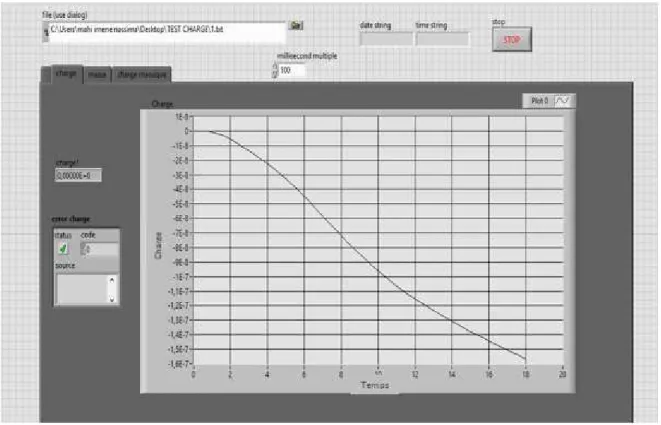
Task: Click the charge! numeric indicator
Action: click(x=78, y=175)
